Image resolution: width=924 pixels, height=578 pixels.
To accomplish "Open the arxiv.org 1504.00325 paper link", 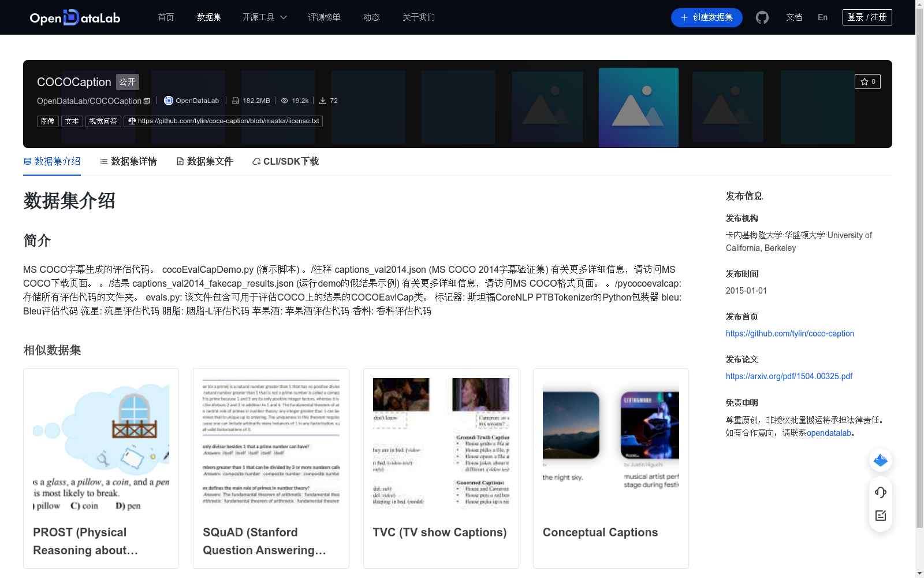I will 789,376.
